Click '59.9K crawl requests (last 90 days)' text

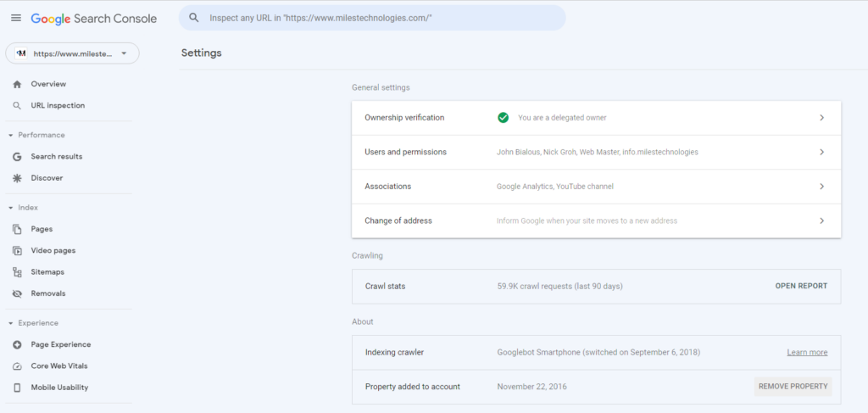pyautogui.click(x=559, y=287)
